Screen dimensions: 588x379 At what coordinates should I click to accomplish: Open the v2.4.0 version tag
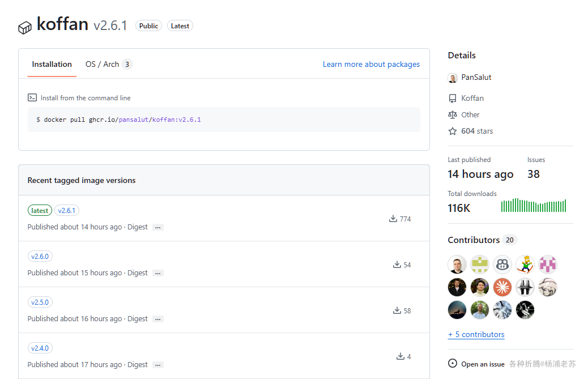click(40, 348)
